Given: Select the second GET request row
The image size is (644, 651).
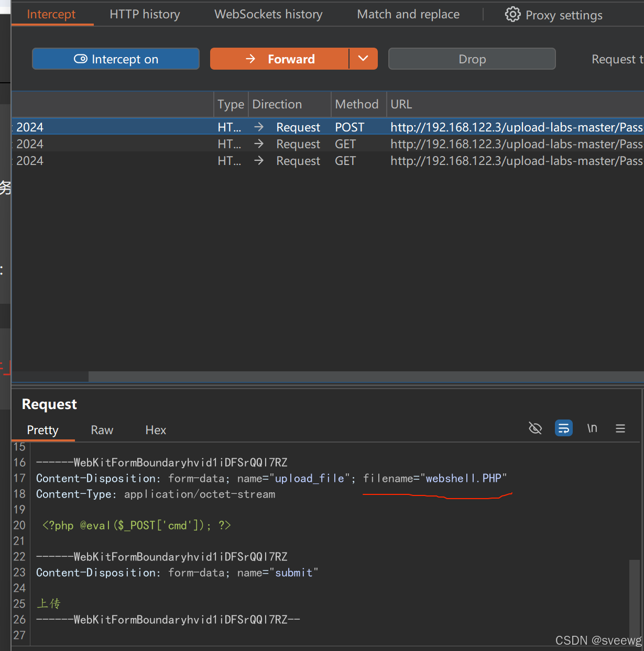Looking at the screenshot, I should 328,161.
